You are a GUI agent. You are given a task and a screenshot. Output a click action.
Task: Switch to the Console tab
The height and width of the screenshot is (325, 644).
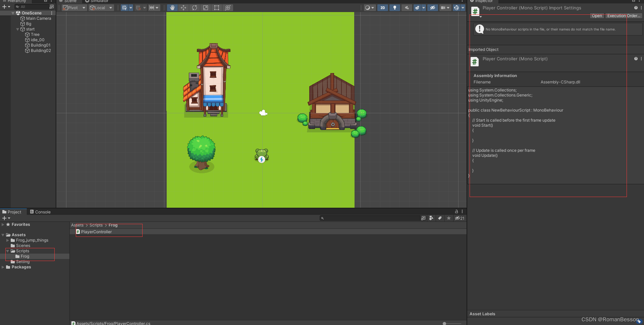pyautogui.click(x=40, y=212)
